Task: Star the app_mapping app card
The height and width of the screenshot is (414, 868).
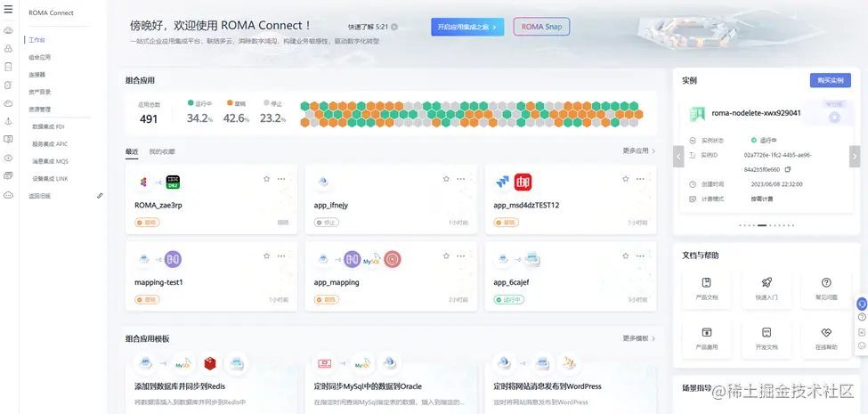Action: pos(446,256)
